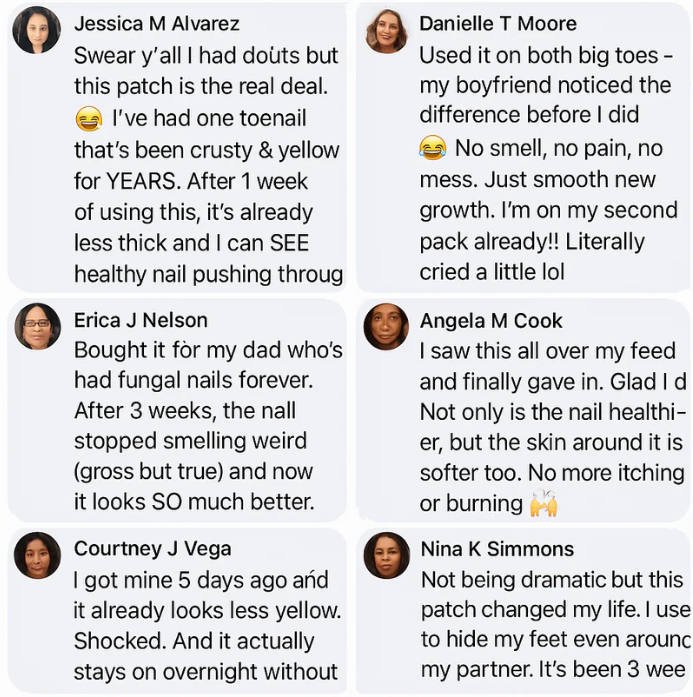Select the Nina K Simmons name

pos(497,548)
